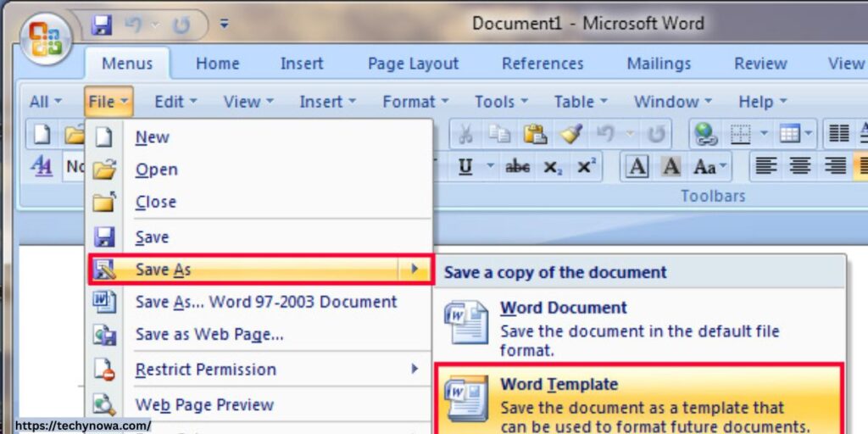Click the Cut scissors icon
This screenshot has height=434, width=868.
coord(466,134)
